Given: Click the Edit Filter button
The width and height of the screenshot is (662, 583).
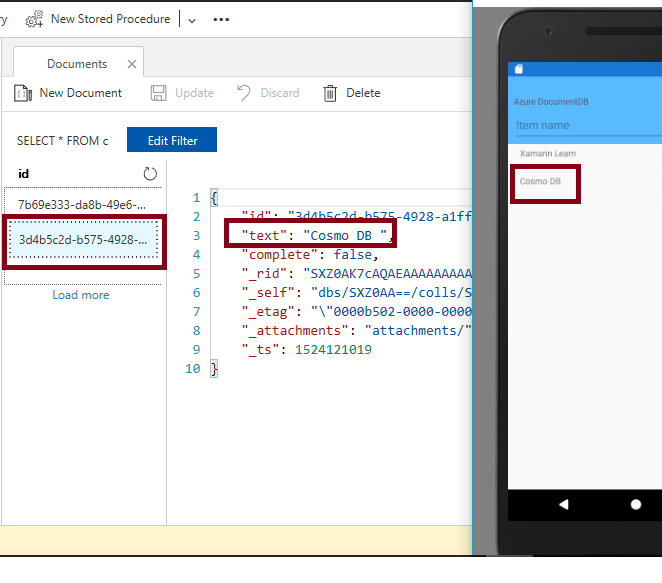Looking at the screenshot, I should click(x=172, y=140).
